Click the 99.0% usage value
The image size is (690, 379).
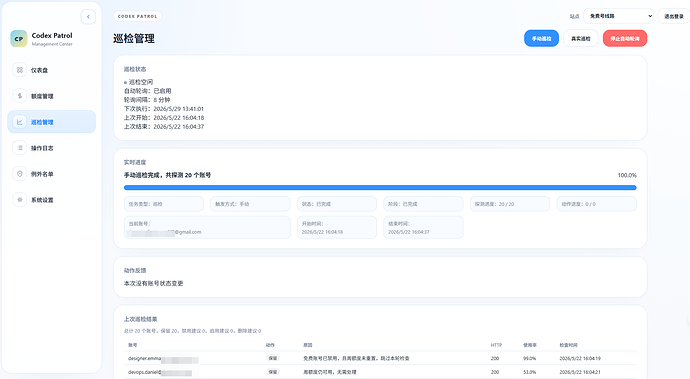pyautogui.click(x=529, y=358)
